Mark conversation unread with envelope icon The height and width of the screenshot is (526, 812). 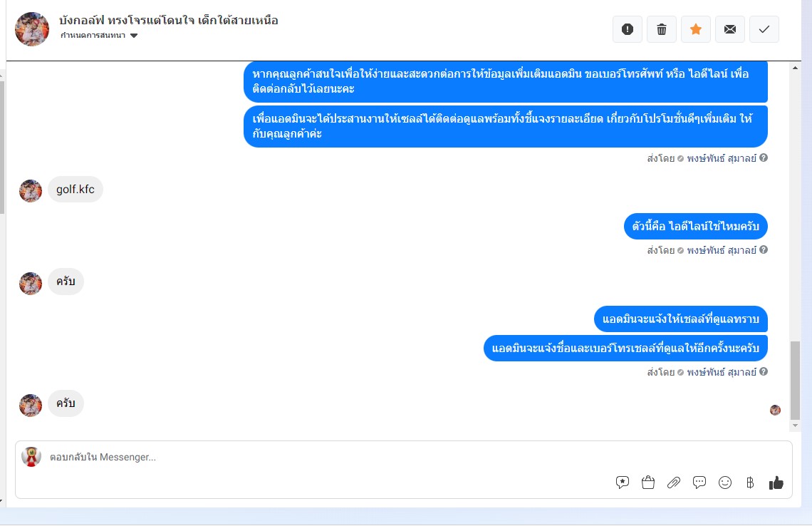[x=729, y=29]
